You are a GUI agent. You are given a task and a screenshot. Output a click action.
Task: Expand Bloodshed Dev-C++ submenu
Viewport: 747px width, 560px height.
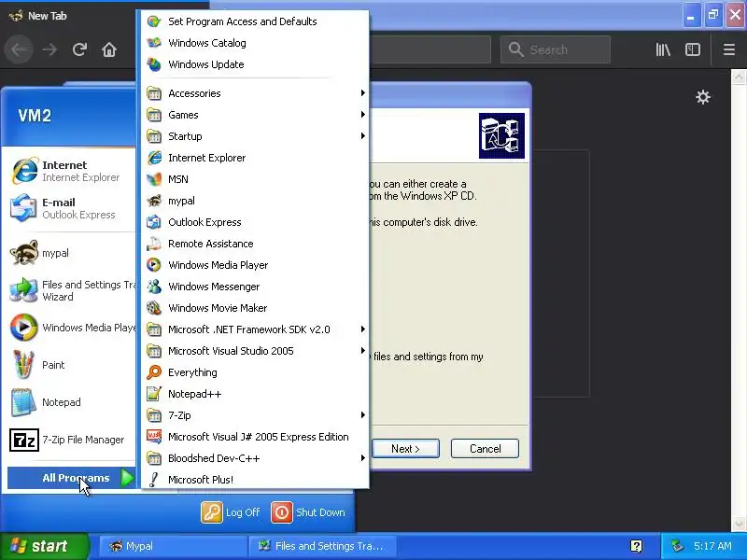(253, 458)
